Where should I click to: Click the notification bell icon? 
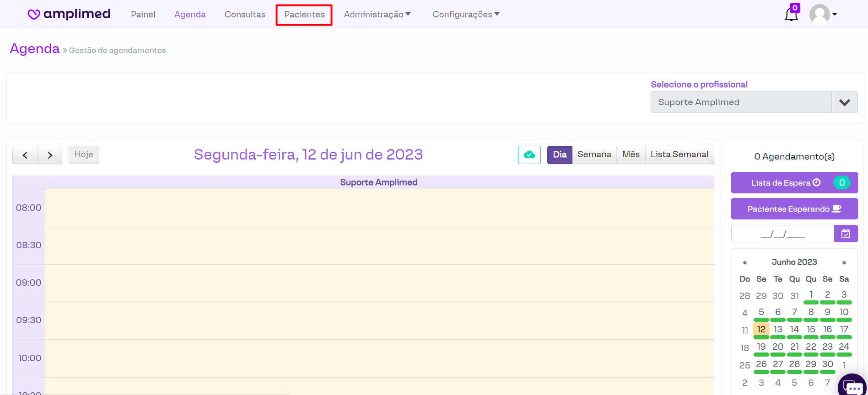[x=791, y=14]
